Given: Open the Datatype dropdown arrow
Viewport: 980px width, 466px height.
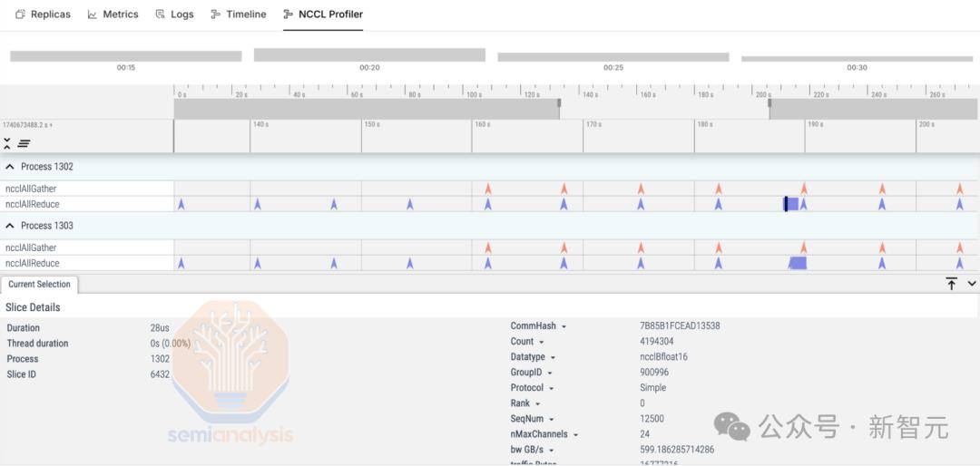Looking at the screenshot, I should (x=554, y=357).
